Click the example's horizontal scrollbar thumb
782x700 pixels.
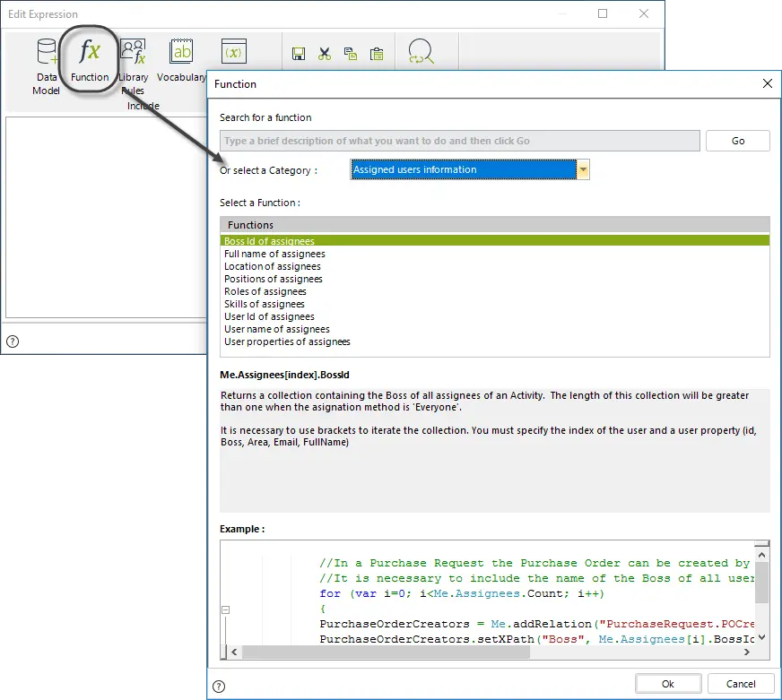click(386, 652)
